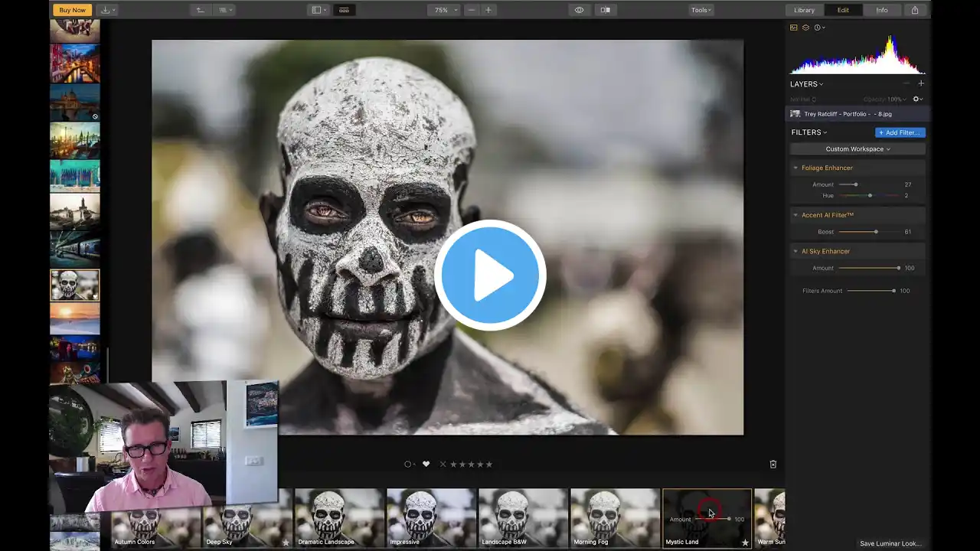Viewport: 980px width, 551px height.
Task: Click the zoom in plus button
Action: point(488,10)
